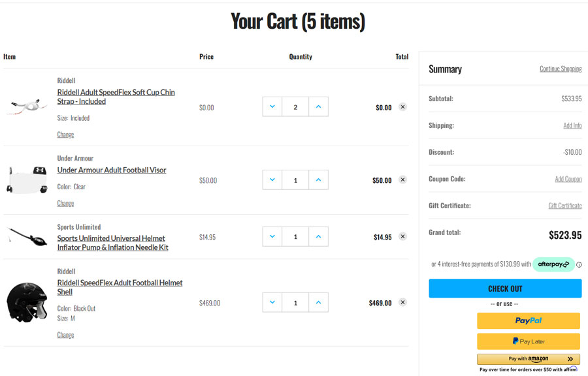Open the Under Armour Visor thumbnail image
Viewport: 588px width, 376px height.
pos(27,180)
